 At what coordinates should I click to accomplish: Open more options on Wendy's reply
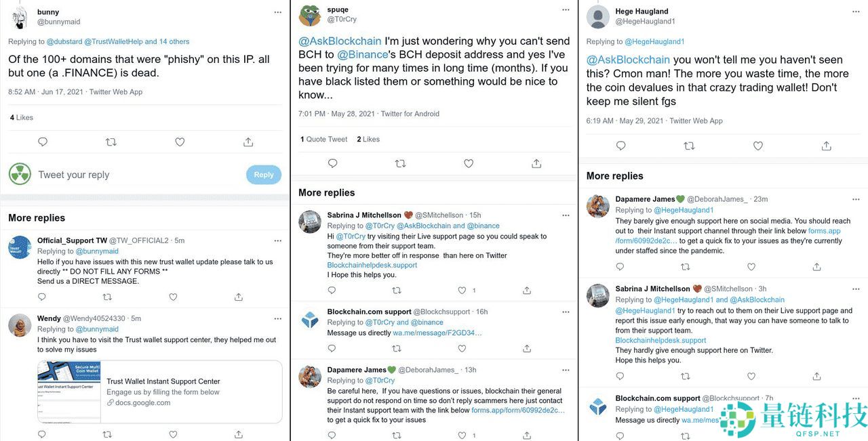click(277, 318)
